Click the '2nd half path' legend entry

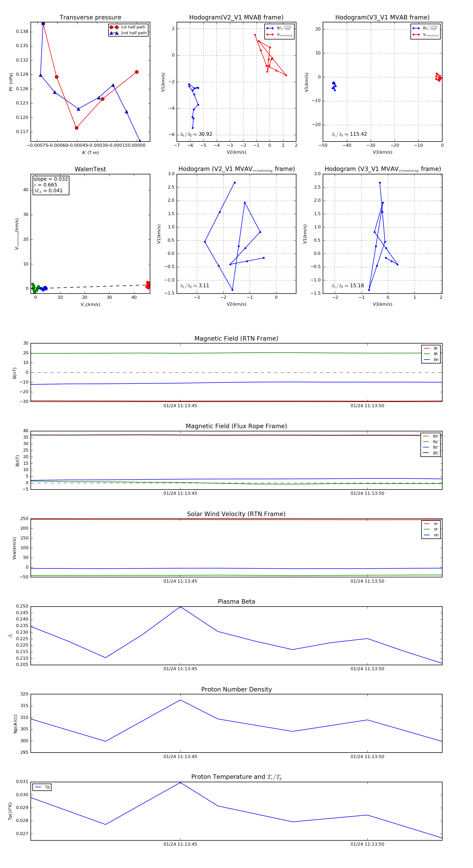128,33
